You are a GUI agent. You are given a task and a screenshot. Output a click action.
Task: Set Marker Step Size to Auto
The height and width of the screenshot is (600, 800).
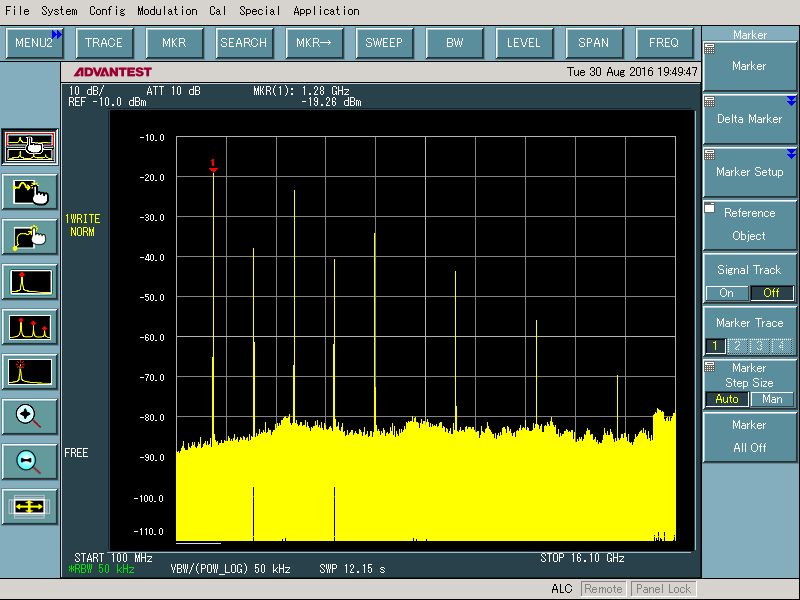click(727, 399)
